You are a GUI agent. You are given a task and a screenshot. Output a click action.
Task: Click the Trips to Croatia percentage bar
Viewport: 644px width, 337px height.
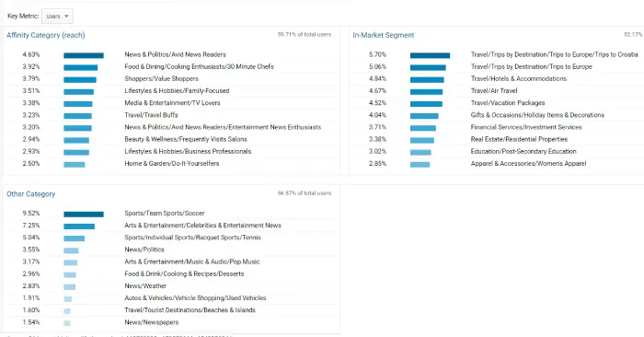coord(430,55)
